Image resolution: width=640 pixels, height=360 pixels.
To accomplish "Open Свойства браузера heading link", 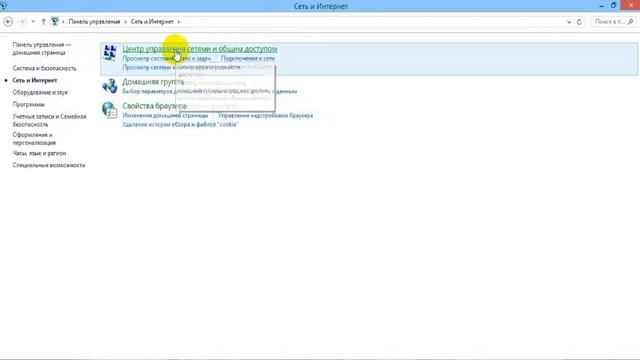I will (154, 106).
